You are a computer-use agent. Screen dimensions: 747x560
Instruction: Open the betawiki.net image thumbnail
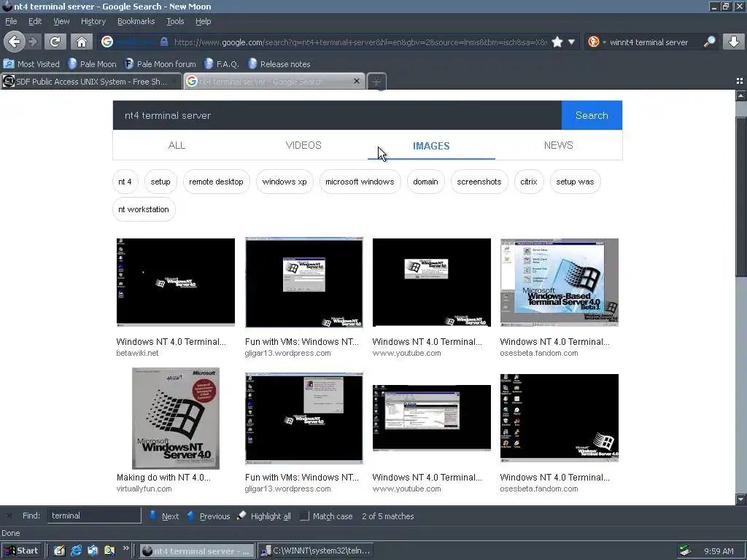(175, 282)
